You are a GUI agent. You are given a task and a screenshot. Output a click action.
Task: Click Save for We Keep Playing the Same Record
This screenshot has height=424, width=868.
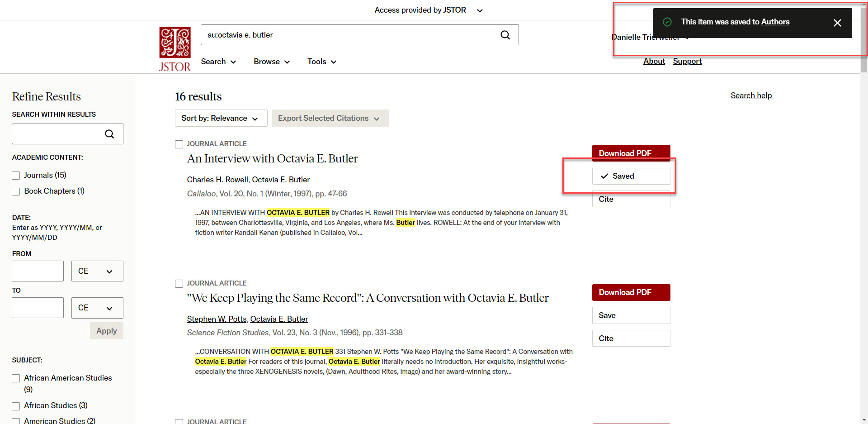[631, 315]
